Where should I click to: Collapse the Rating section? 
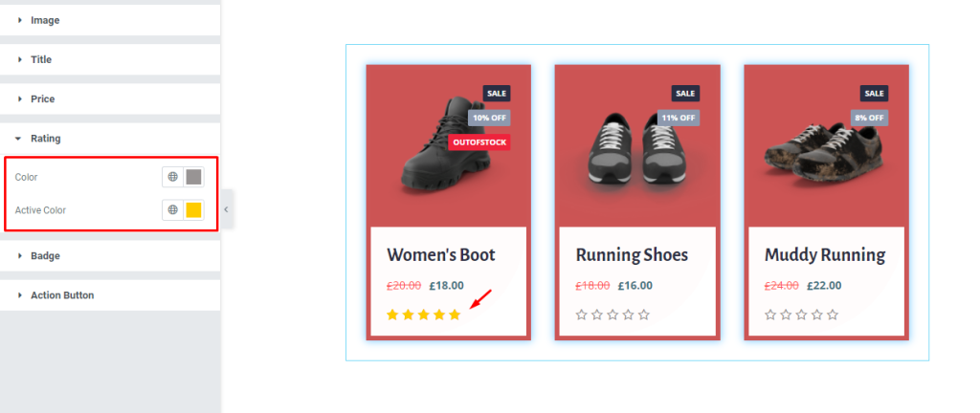pyautogui.click(x=110, y=138)
